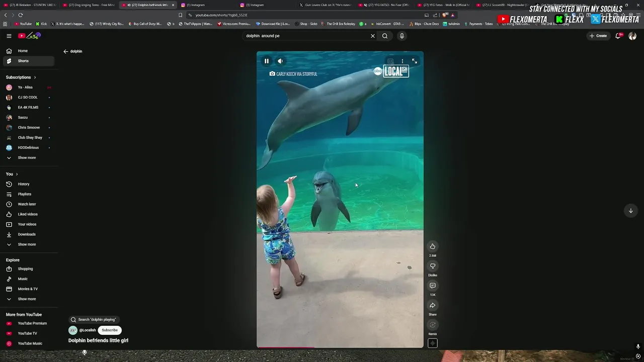Toggle the sidebar hamburger menu

click(9, 36)
